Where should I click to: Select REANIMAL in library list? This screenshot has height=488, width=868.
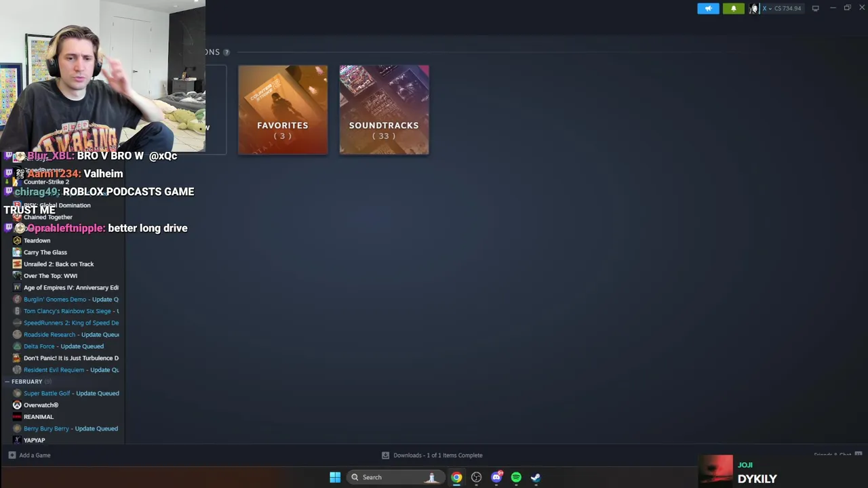pos(39,417)
